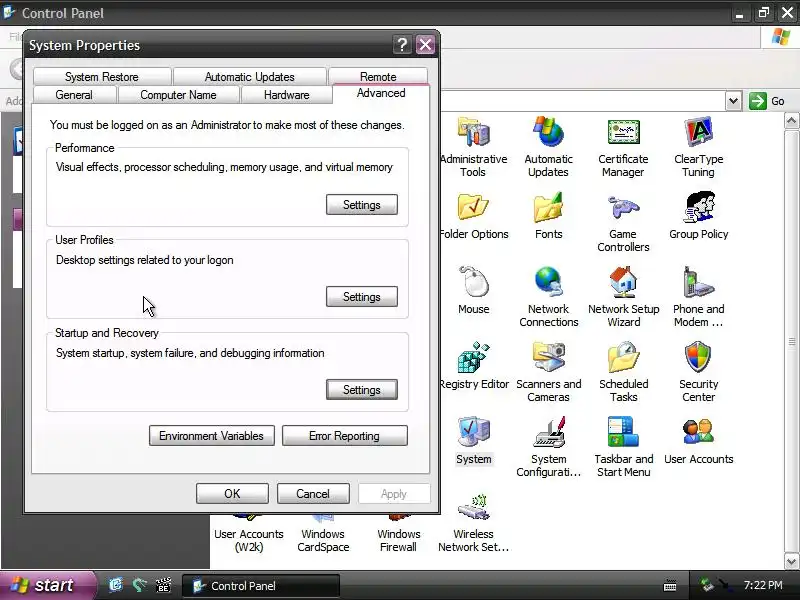The height and width of the screenshot is (600, 800).
Task: Open System Configuration icon
Action: coord(548,432)
